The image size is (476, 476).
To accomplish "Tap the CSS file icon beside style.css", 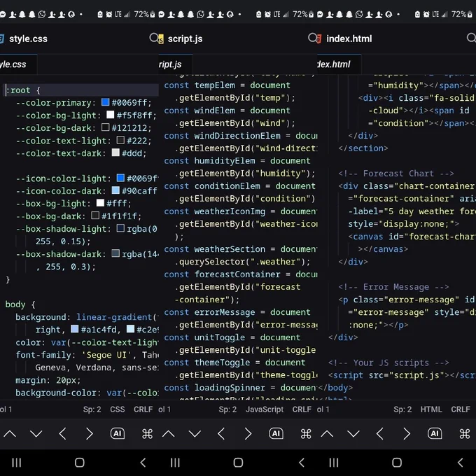I will (1, 39).
